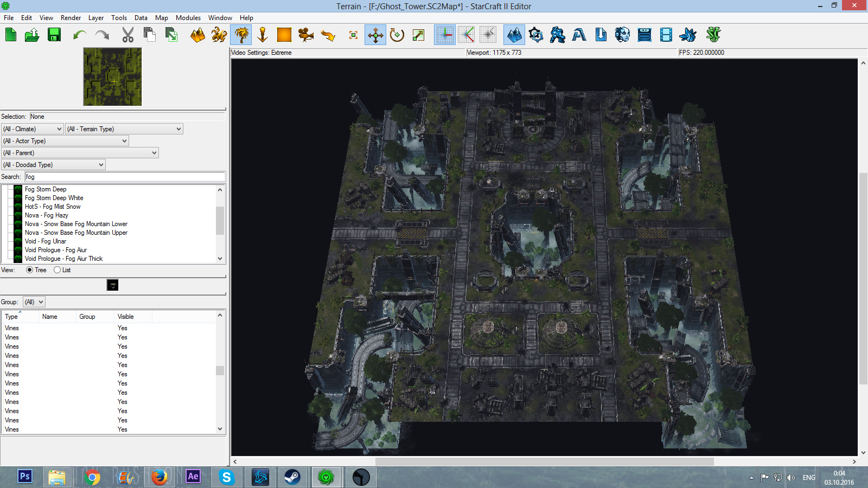Click the doodad palette list scrollbar thumb
Screen dimensions: 868x488
pyautogui.click(x=220, y=220)
